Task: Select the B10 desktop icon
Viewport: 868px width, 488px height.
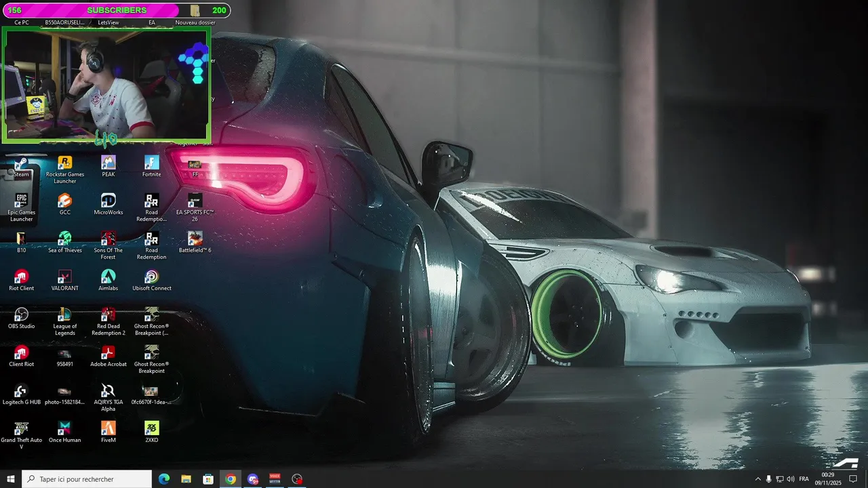Action: 22,243
